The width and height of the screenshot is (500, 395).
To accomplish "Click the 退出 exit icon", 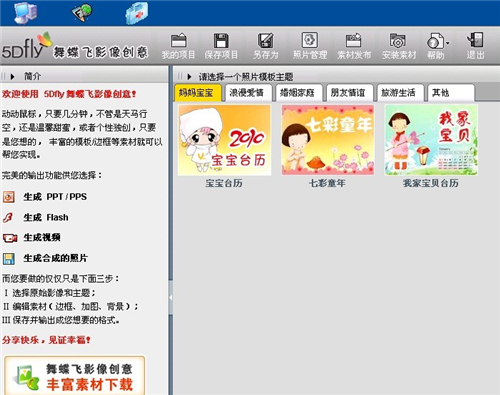I will point(475,40).
